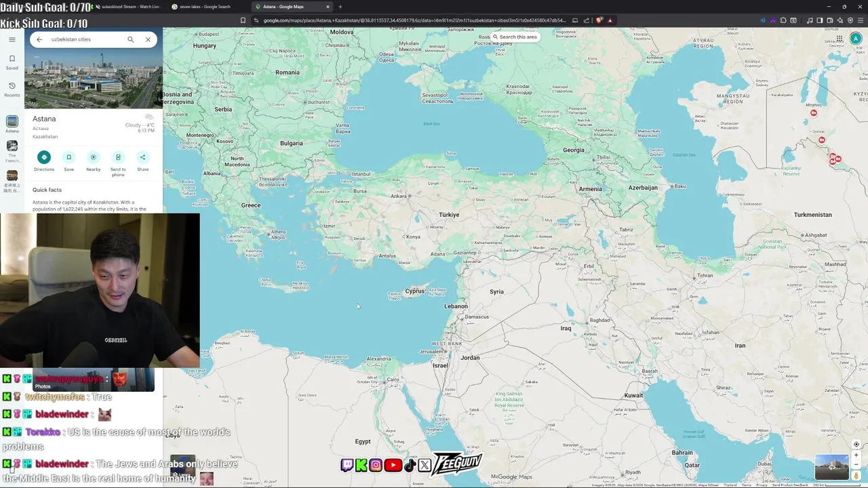Click the X icon in stream overlay
The image size is (868, 488).
(x=425, y=465)
